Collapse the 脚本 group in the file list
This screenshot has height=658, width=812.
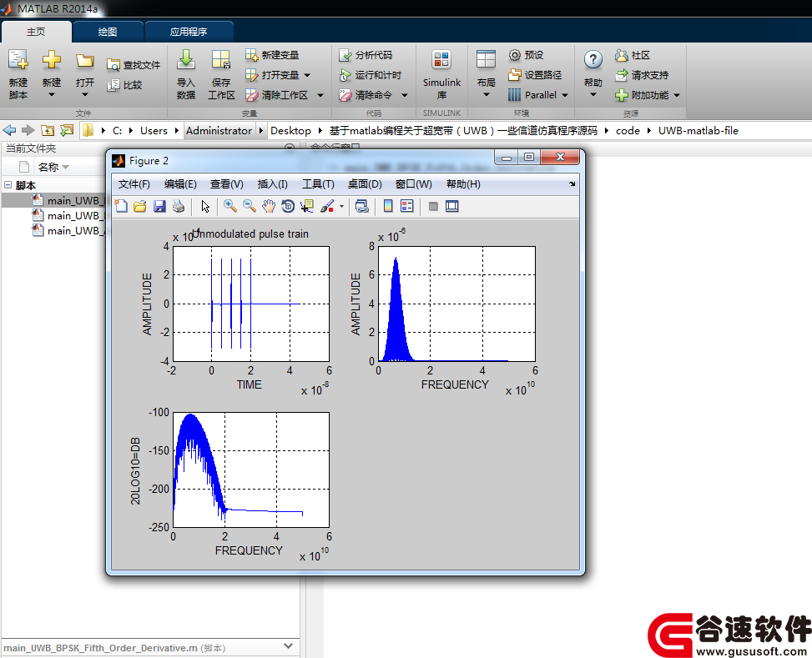[8, 185]
